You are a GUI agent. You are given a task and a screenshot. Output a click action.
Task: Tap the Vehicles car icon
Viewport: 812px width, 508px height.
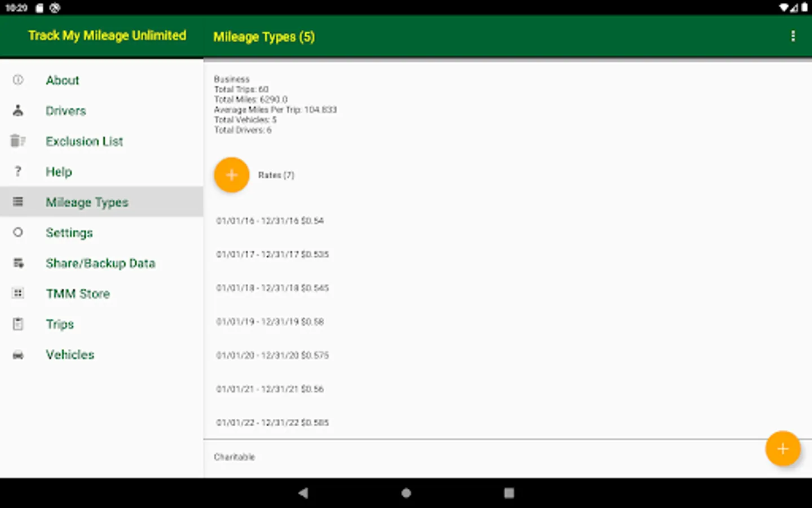coord(18,354)
